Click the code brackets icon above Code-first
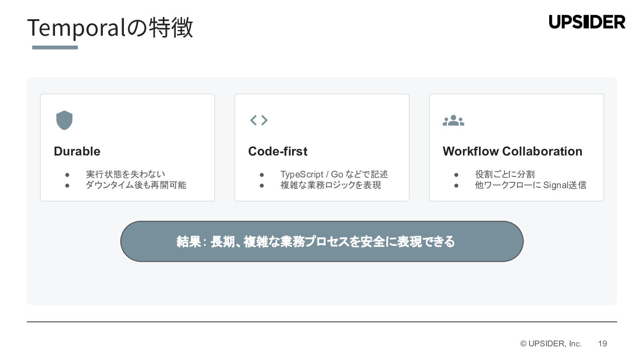Viewport: 644px width, 362px height. click(259, 120)
